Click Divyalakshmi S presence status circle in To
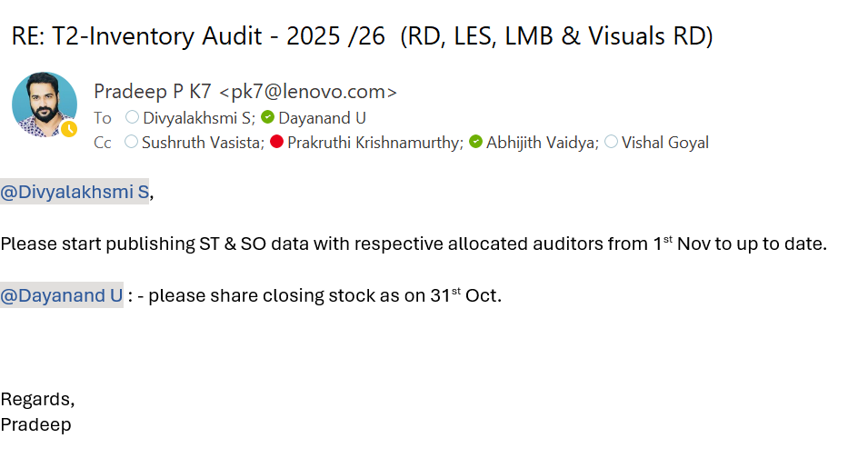This screenshot has height=458, width=868. coord(132,117)
